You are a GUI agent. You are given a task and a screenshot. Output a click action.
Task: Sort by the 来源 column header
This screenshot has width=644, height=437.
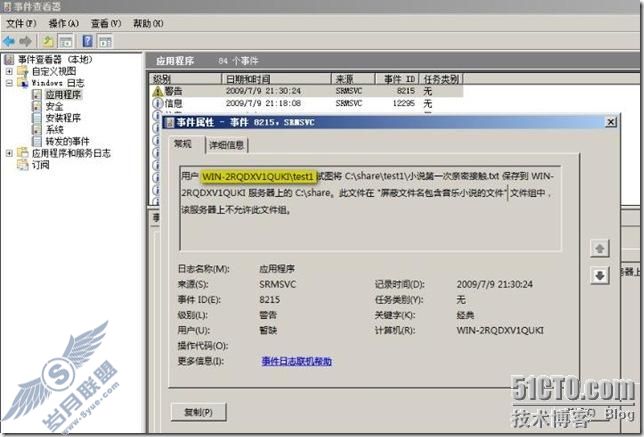pyautogui.click(x=353, y=79)
